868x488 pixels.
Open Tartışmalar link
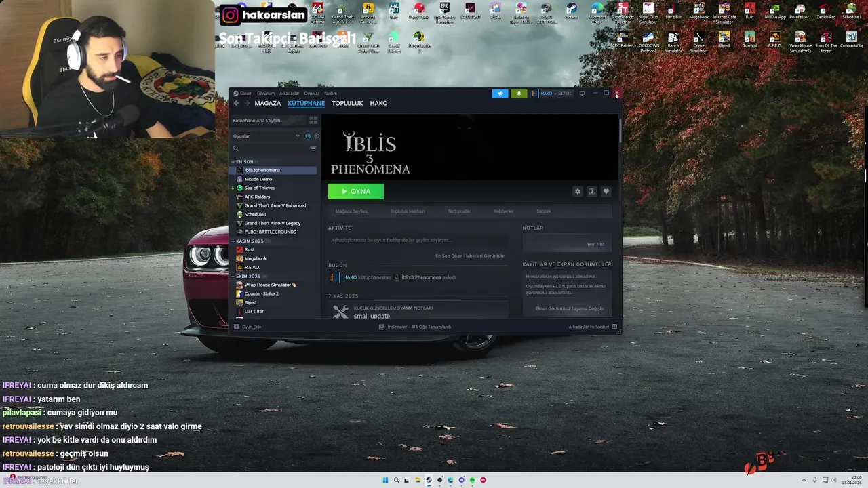point(459,211)
